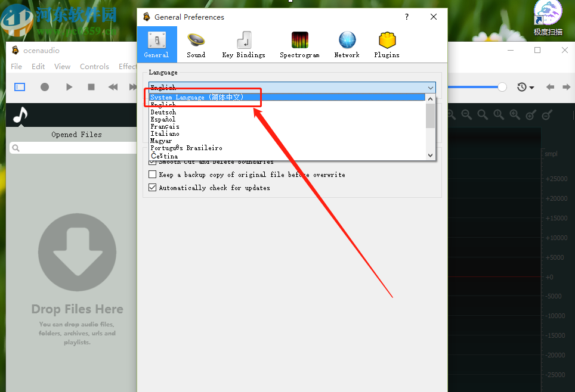
Task: Click the smpl unit label on scale
Action: click(x=551, y=154)
